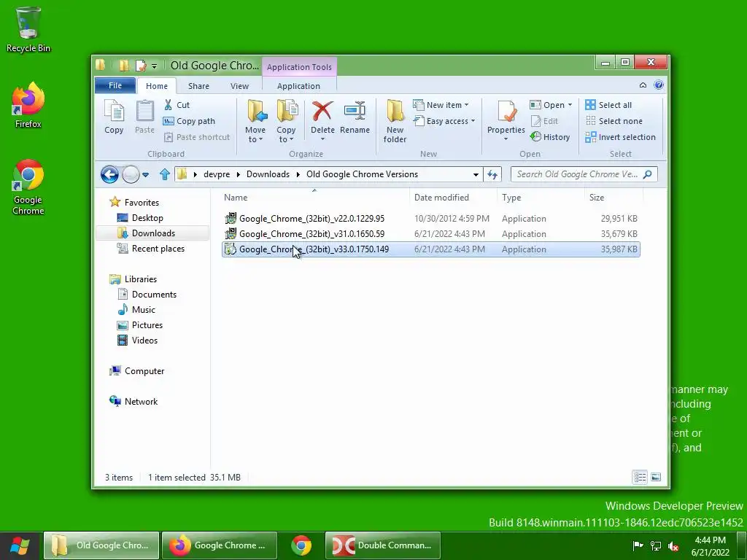Click the muted volume tray icon
This screenshot has height=560, width=747.
[673, 545]
